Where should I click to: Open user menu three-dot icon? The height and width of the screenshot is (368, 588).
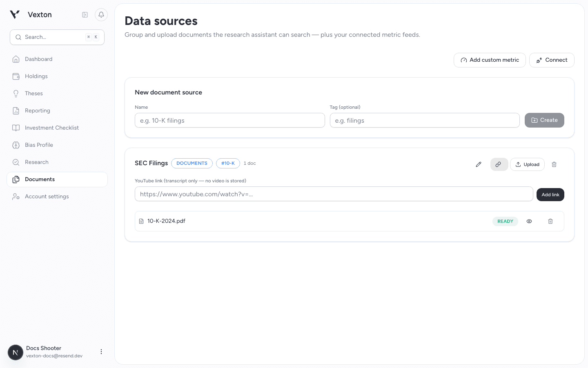[x=101, y=352]
